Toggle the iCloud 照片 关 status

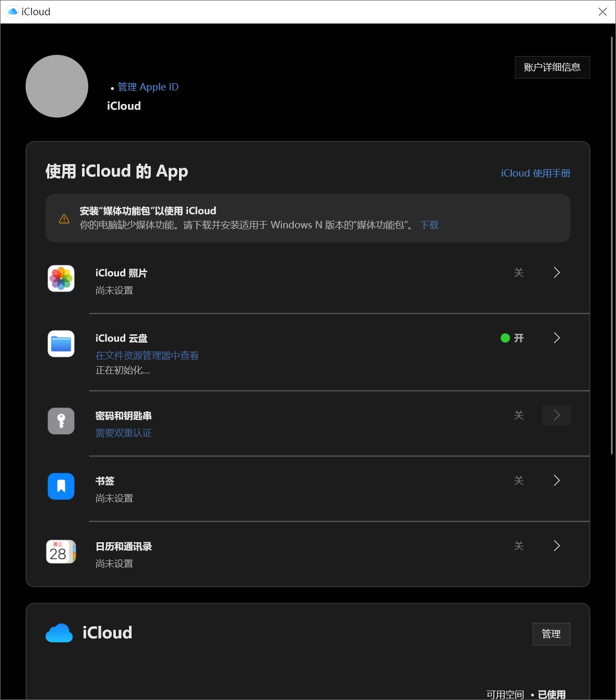(518, 273)
